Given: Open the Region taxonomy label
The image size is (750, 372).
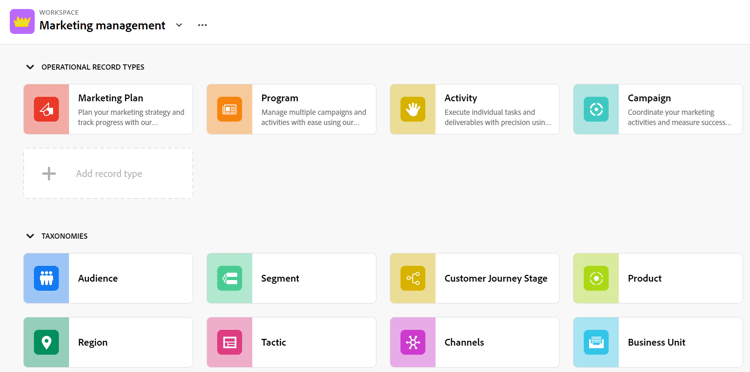Looking at the screenshot, I should (x=93, y=343).
